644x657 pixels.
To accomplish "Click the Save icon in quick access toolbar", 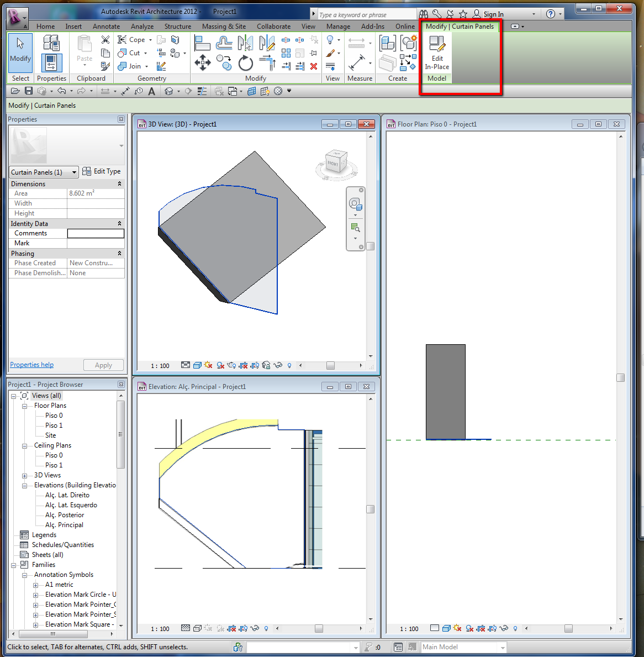I will pyautogui.click(x=29, y=91).
